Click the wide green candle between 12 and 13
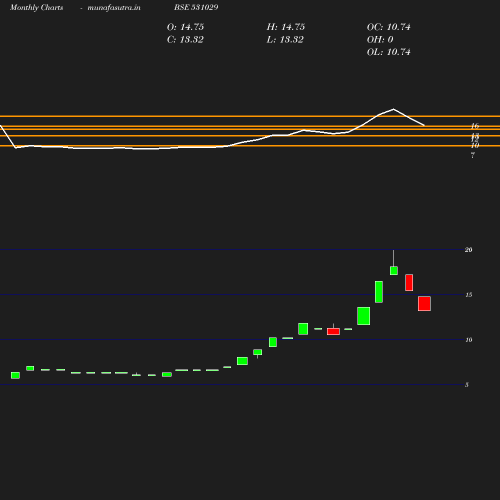500x500 pixels. coord(363,316)
